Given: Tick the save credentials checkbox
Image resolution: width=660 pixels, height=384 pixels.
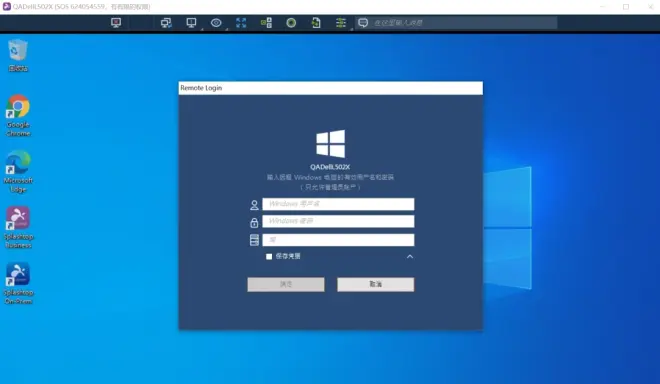Looking at the screenshot, I should tap(269, 256).
